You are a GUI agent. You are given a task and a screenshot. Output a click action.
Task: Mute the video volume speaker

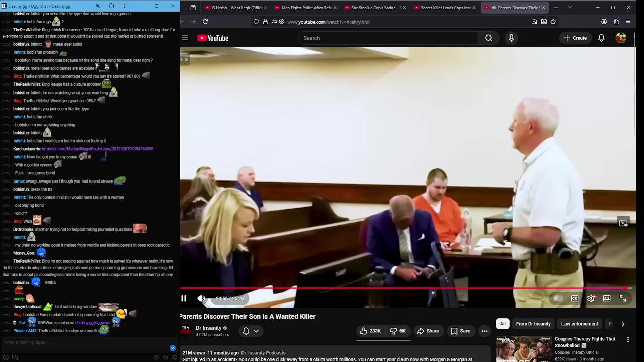click(201, 299)
